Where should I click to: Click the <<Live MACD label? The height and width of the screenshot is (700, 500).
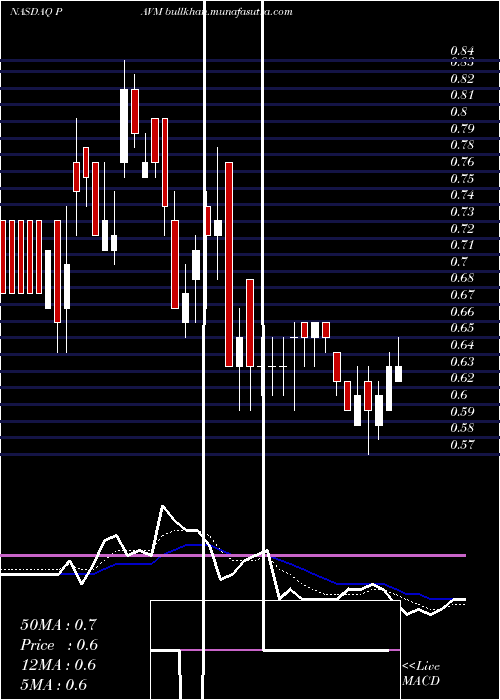[421, 674]
